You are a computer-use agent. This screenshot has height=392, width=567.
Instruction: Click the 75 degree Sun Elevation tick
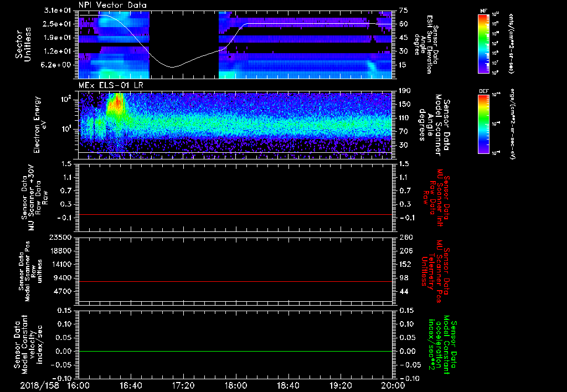click(404, 11)
